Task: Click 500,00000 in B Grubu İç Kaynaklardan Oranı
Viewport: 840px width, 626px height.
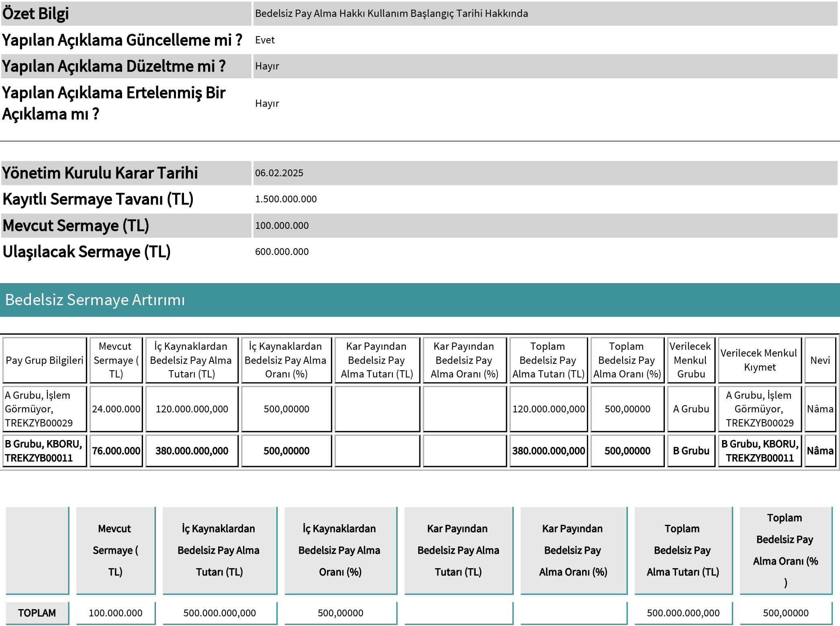Action: point(286,451)
